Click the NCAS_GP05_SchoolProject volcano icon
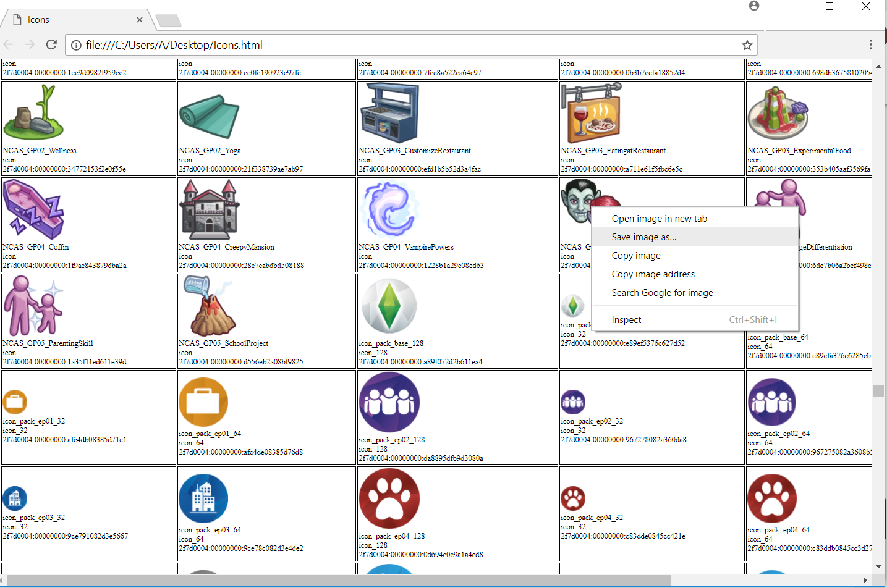887x588 pixels. [x=210, y=306]
